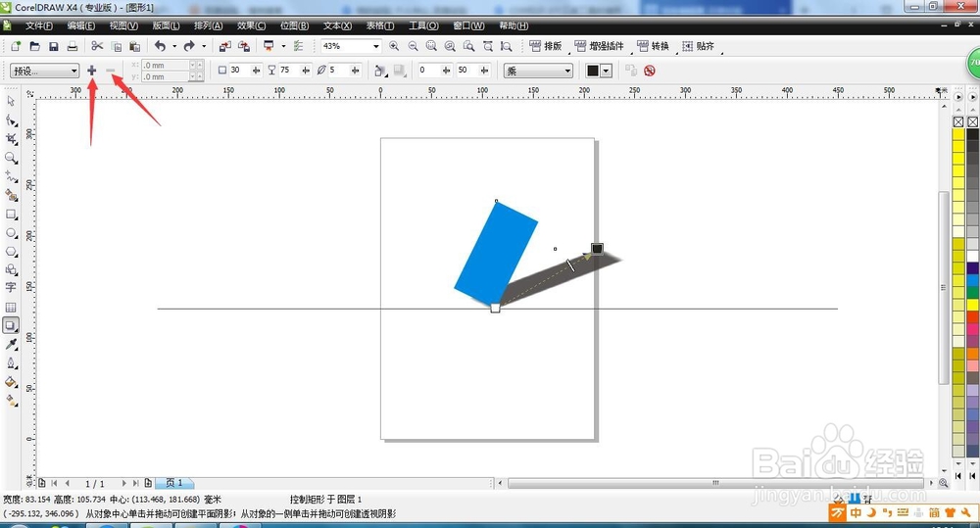Open the undo history dropdown arrow

coord(174,46)
